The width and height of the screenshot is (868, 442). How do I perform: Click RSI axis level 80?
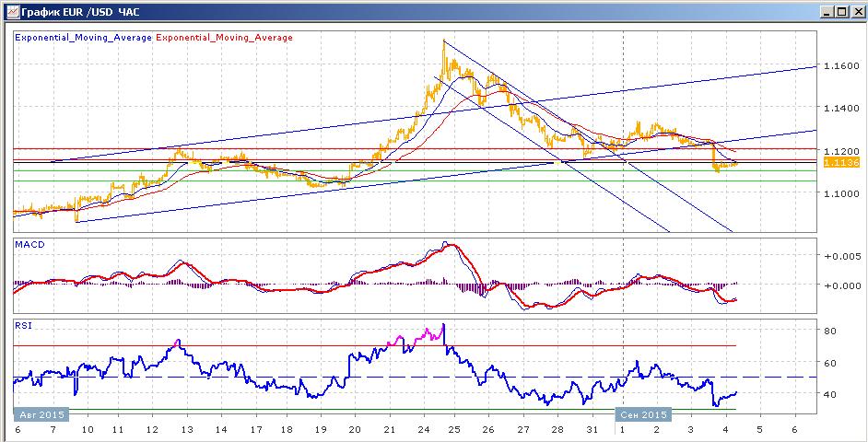click(x=830, y=331)
